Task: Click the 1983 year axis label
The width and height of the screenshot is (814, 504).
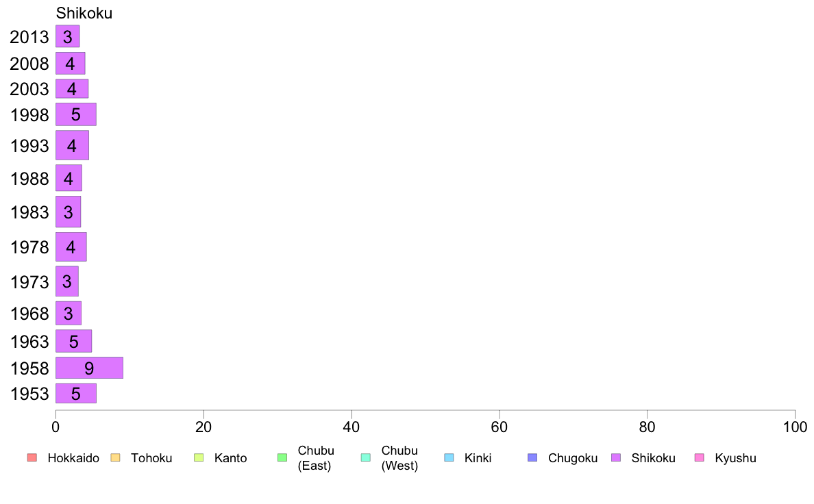Action: click(x=29, y=212)
